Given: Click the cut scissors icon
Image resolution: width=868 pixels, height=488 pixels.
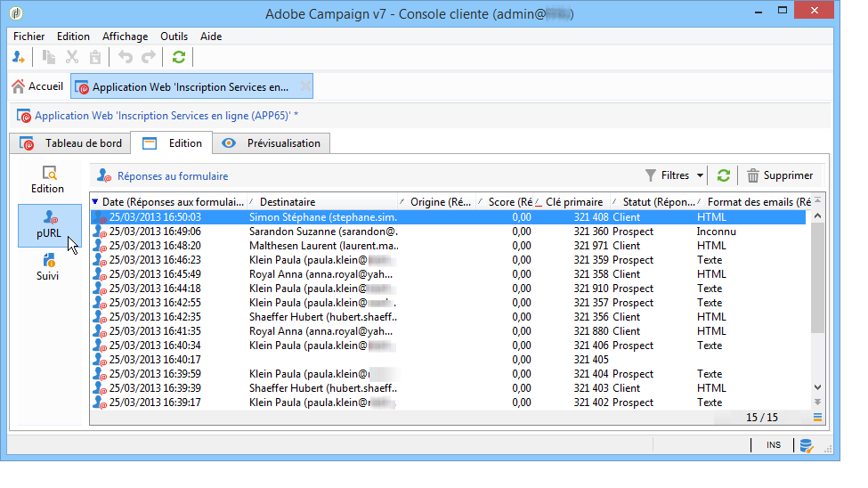Looking at the screenshot, I should click(x=72, y=57).
